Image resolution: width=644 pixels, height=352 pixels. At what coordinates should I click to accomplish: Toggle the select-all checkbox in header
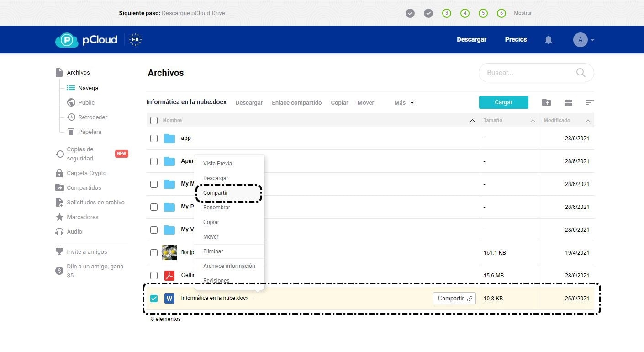point(154,121)
